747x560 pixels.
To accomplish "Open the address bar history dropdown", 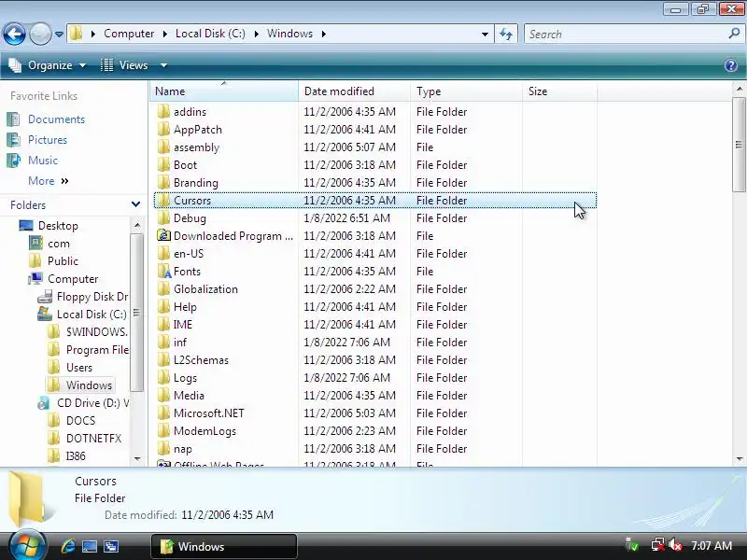I will point(485,34).
